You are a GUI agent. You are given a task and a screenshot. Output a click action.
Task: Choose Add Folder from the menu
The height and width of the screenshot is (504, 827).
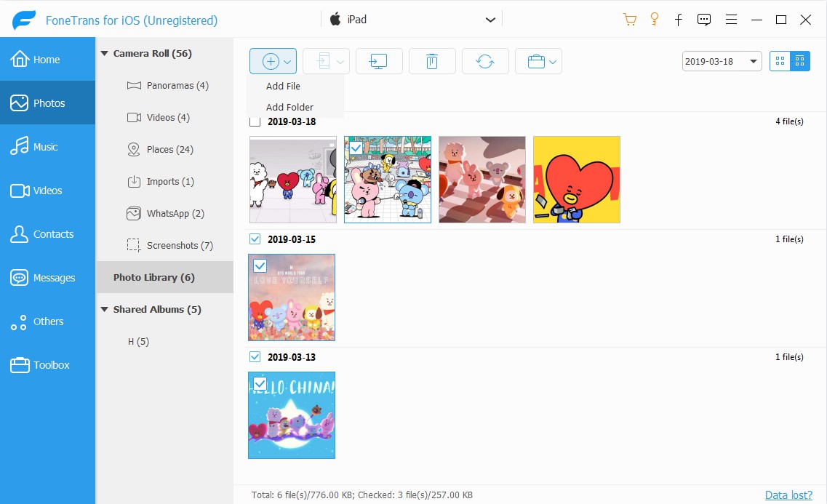289,107
